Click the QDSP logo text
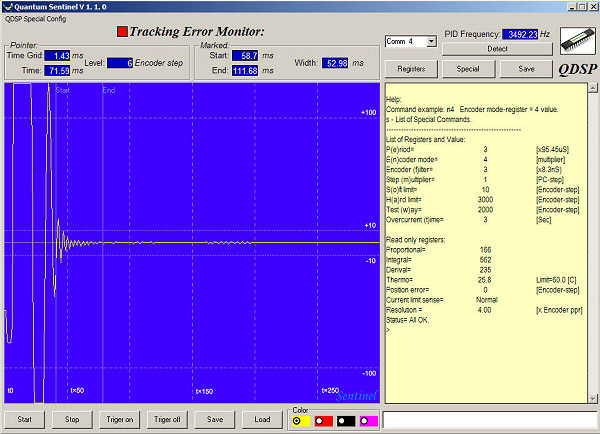Screen dimensions: 600x434 (578, 71)
